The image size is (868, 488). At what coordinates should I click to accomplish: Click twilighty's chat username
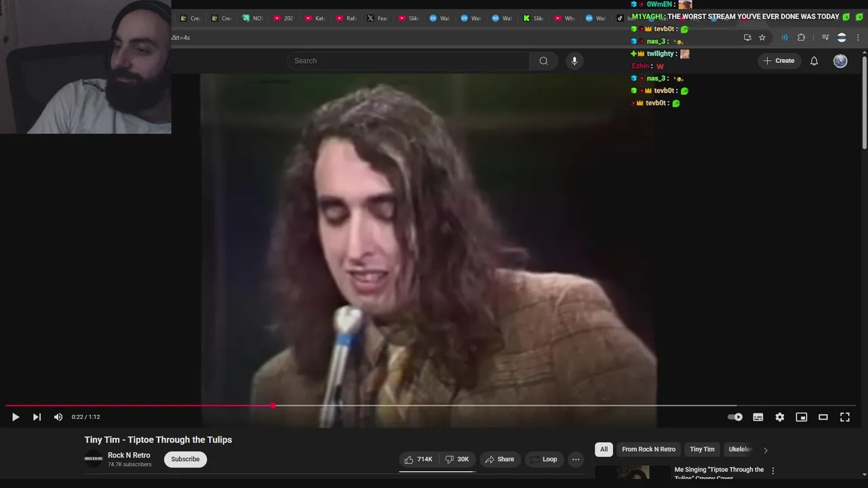coord(660,54)
